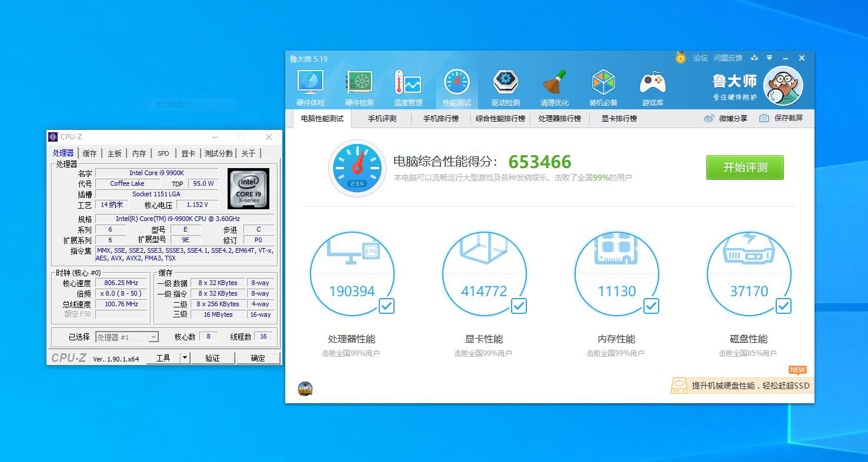The image size is (868, 462).
Task: Click the 806.25 MHz core speed value
Action: (121, 283)
